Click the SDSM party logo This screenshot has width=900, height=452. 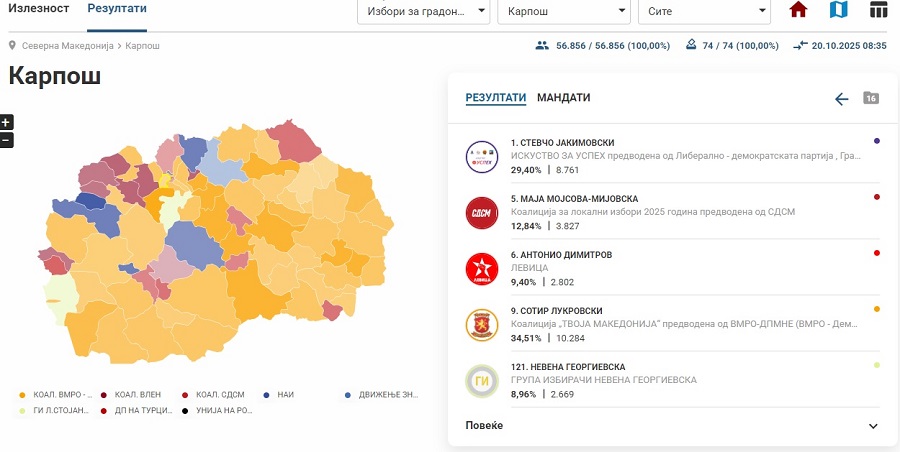482,212
